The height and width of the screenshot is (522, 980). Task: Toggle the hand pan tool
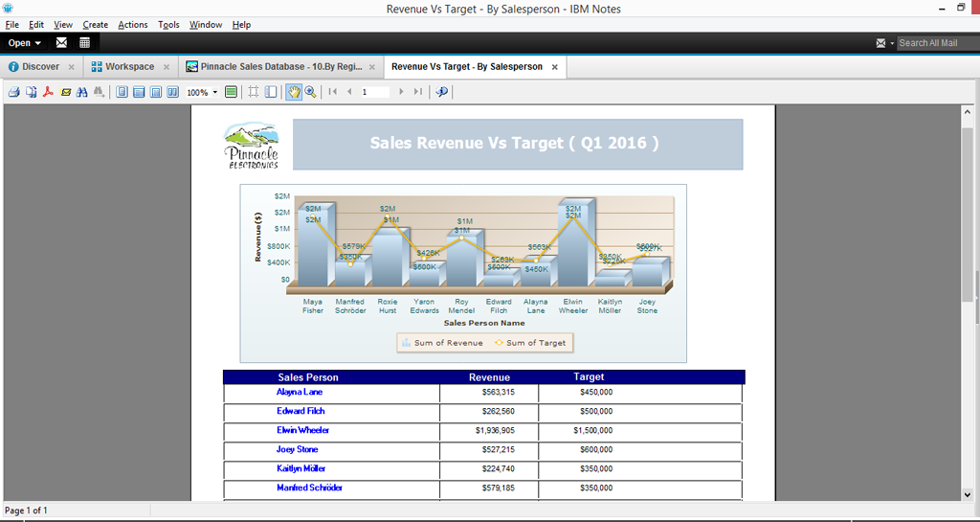tap(294, 92)
